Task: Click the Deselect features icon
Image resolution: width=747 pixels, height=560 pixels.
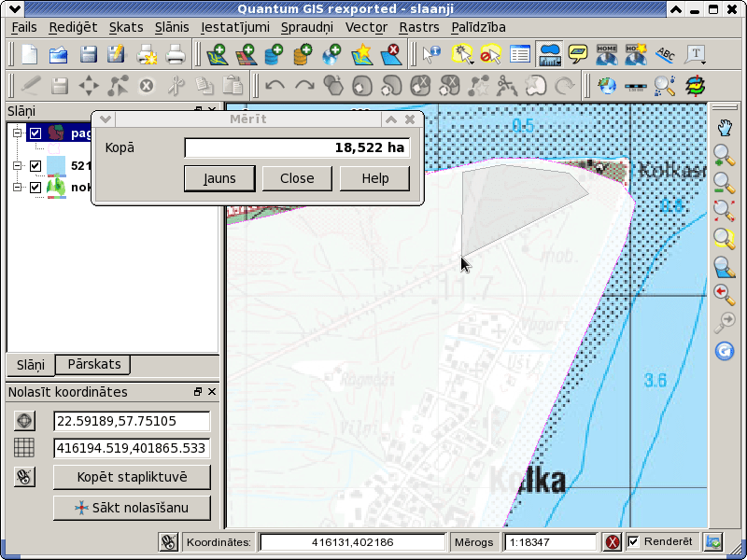Action: [491, 54]
